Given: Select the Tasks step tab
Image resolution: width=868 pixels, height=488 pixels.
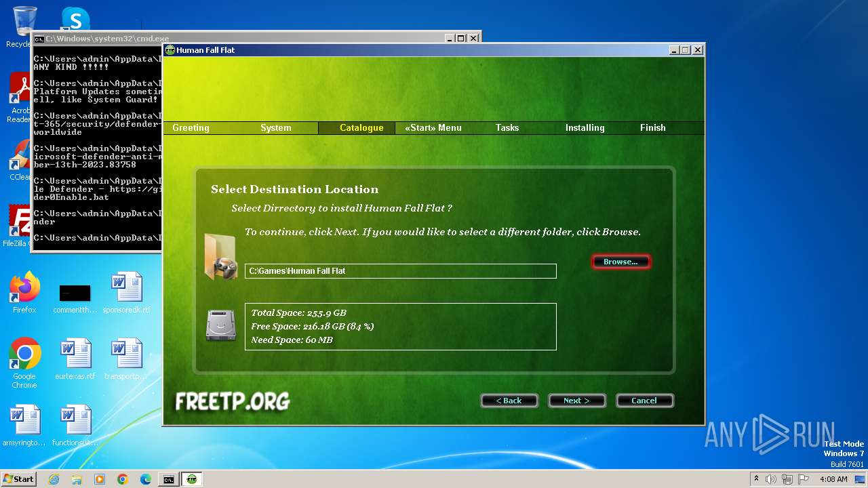Looking at the screenshot, I should 507,128.
